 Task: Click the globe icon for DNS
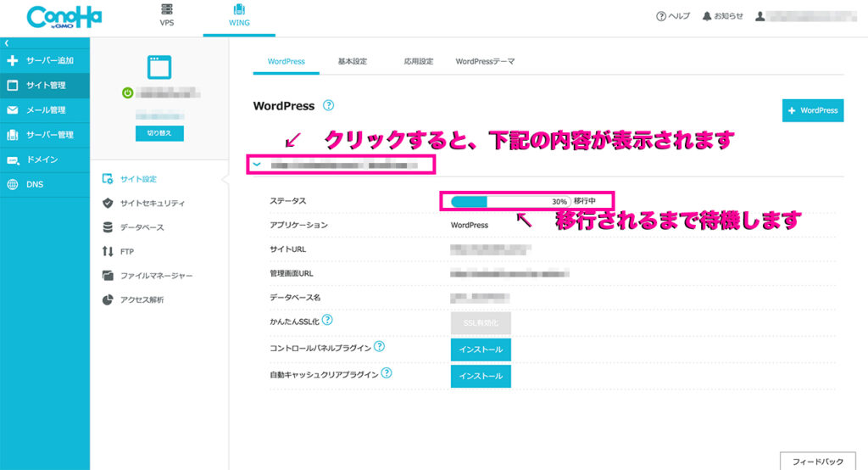click(12, 185)
